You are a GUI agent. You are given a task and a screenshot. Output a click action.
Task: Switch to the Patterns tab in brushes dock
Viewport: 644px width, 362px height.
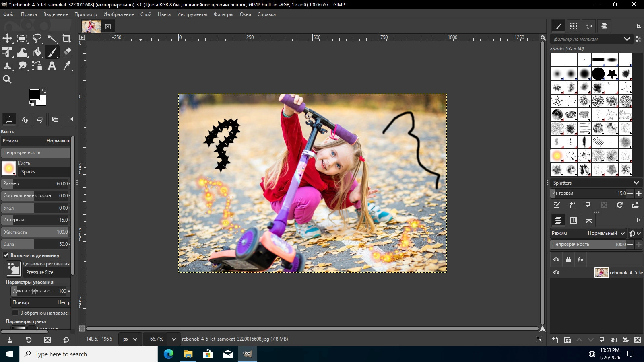coord(574,26)
